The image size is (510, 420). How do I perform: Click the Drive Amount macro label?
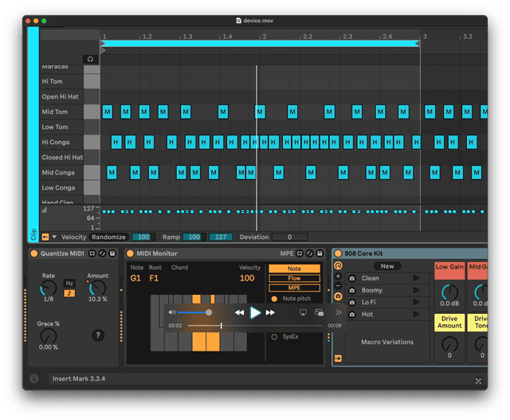[x=449, y=323]
